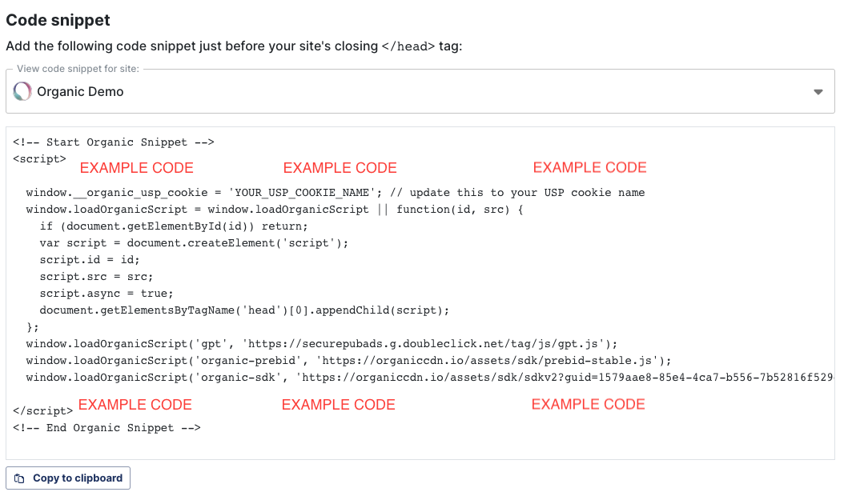
Task: Click the document.createElement('script') line
Action: point(195,243)
